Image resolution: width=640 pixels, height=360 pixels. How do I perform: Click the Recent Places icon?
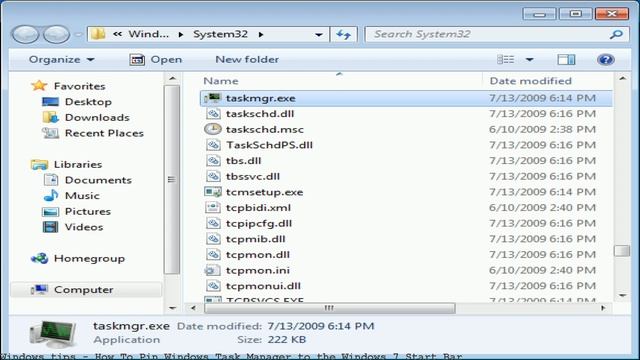pos(50,133)
